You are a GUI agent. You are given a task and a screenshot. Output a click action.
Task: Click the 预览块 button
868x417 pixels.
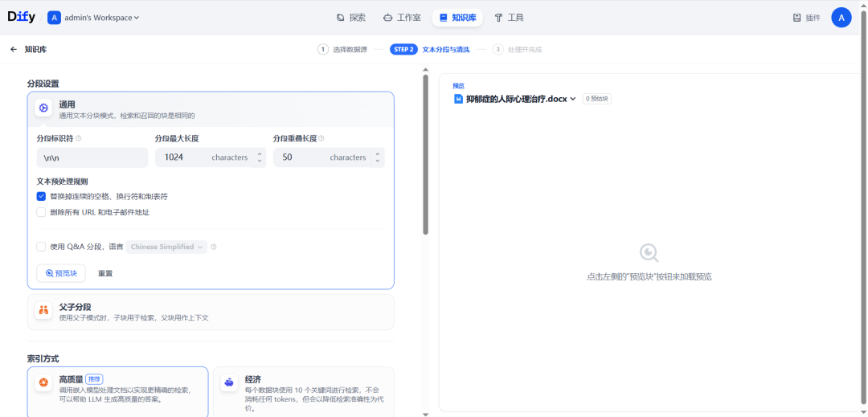point(61,273)
